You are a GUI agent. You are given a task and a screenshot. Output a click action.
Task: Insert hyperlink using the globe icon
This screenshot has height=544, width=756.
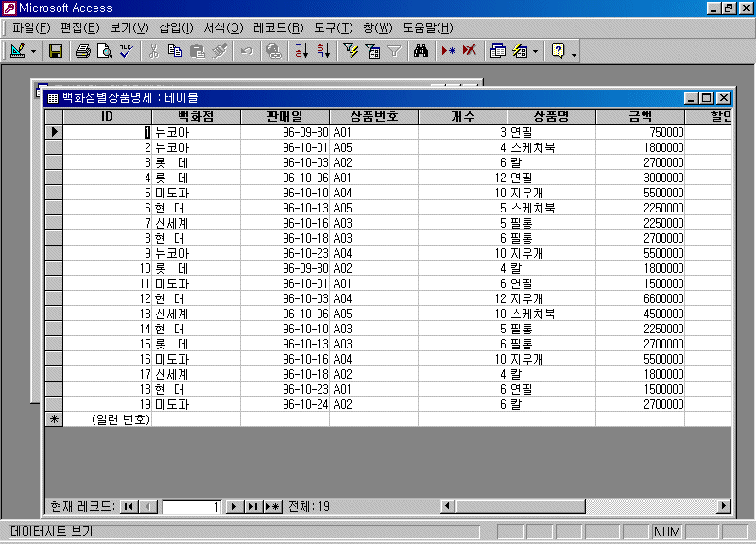point(274,51)
